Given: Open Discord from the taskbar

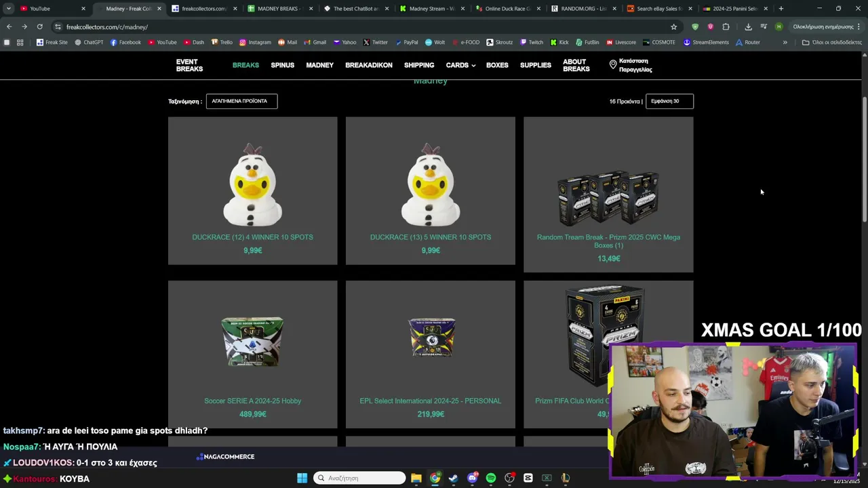Looking at the screenshot, I should 472,478.
